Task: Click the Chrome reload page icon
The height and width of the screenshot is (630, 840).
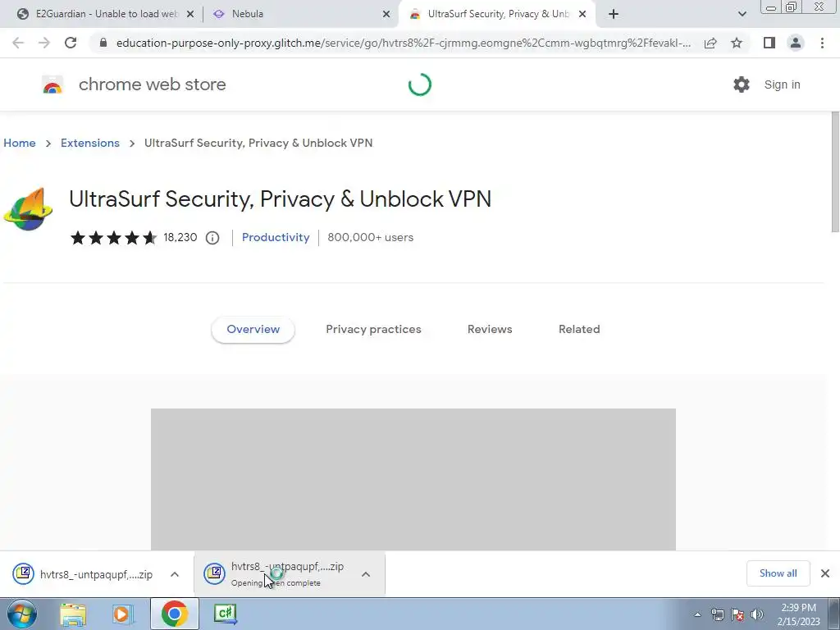Action: point(71,43)
